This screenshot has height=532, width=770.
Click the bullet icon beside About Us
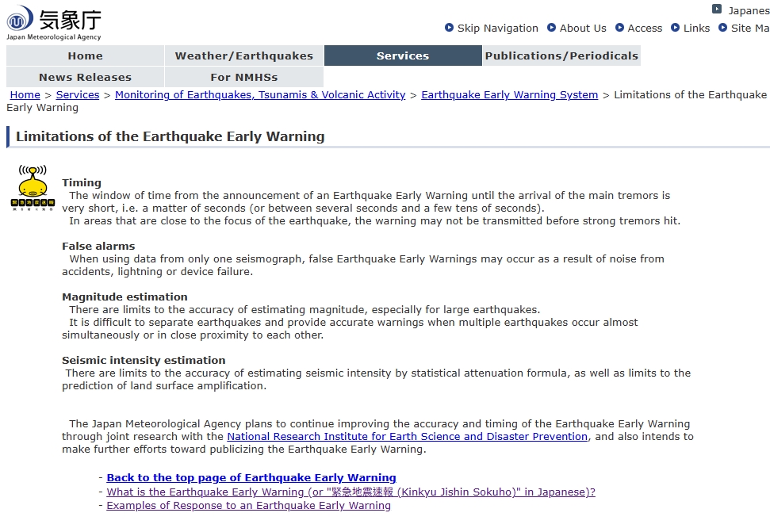pyautogui.click(x=552, y=28)
